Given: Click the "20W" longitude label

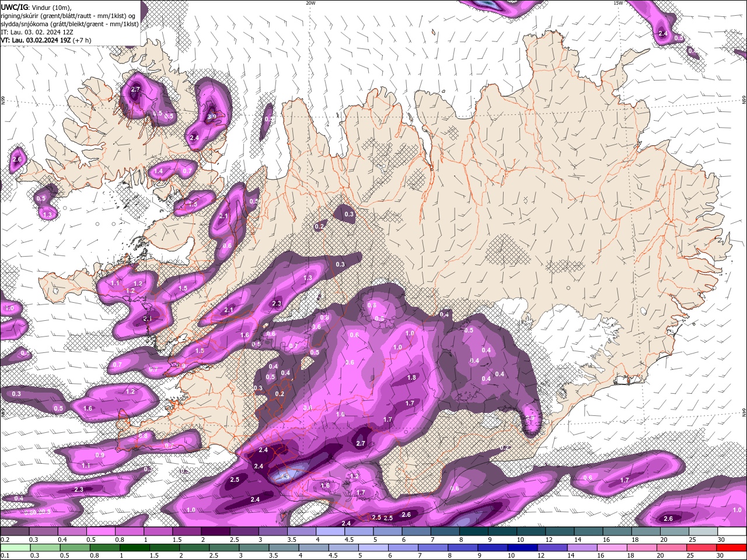Looking at the screenshot, I should (310, 3).
